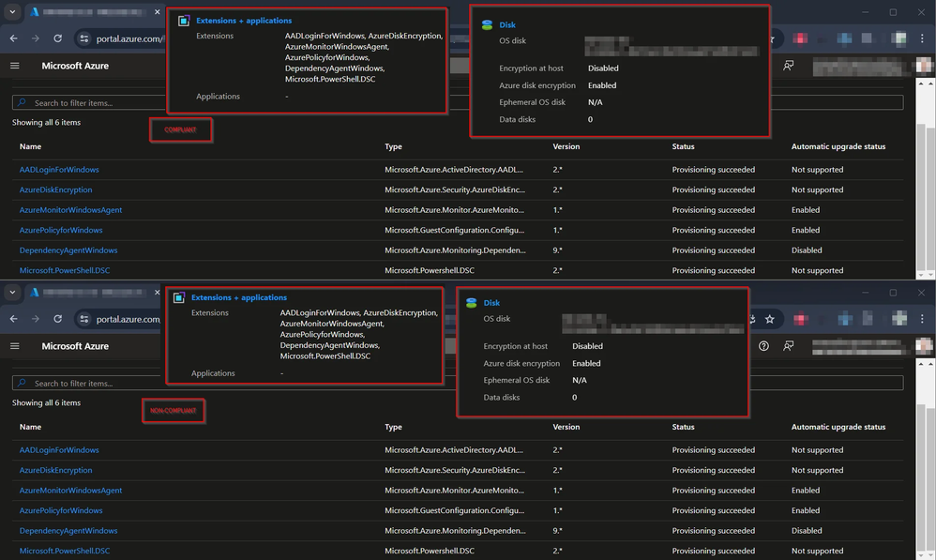Screen dimensions: 936x560
Task: Go forward in the top browser window
Action: [x=36, y=38]
